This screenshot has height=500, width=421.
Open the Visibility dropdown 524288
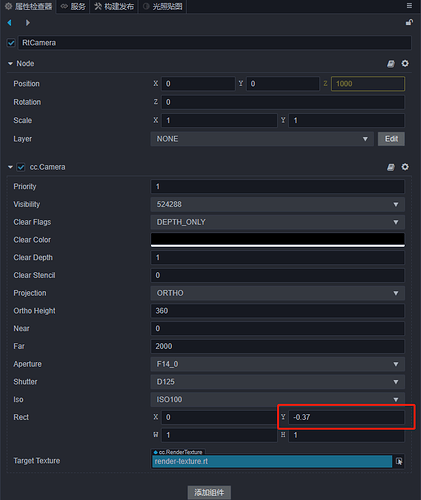click(x=278, y=204)
